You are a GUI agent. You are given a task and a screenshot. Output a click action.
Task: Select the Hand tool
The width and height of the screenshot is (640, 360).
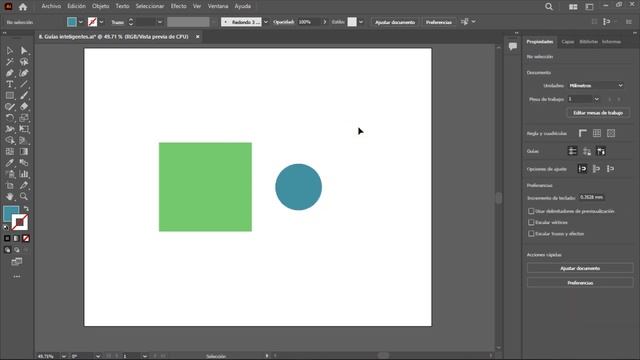tap(10, 197)
